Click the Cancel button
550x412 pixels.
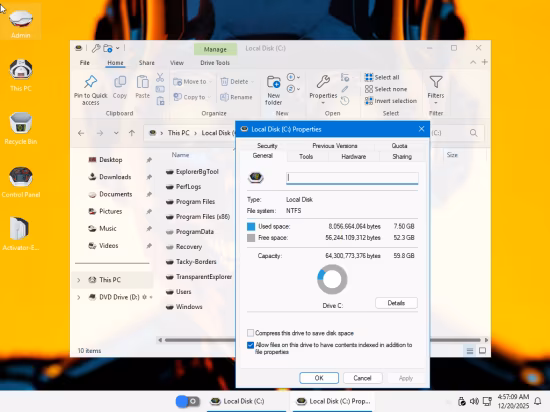pos(362,378)
